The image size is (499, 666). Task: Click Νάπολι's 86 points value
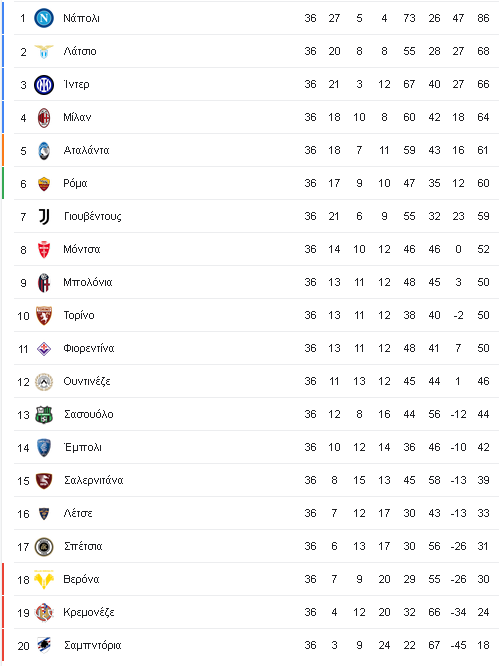tap(483, 18)
